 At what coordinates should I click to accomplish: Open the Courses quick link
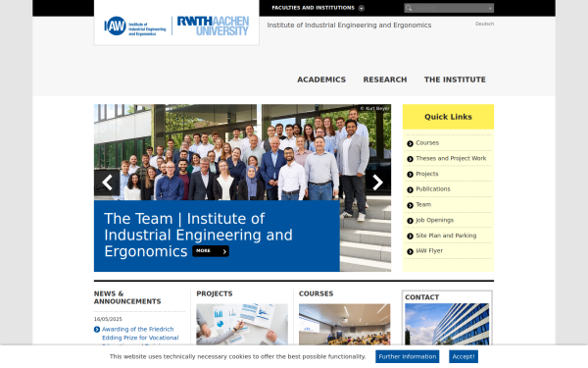(427, 142)
